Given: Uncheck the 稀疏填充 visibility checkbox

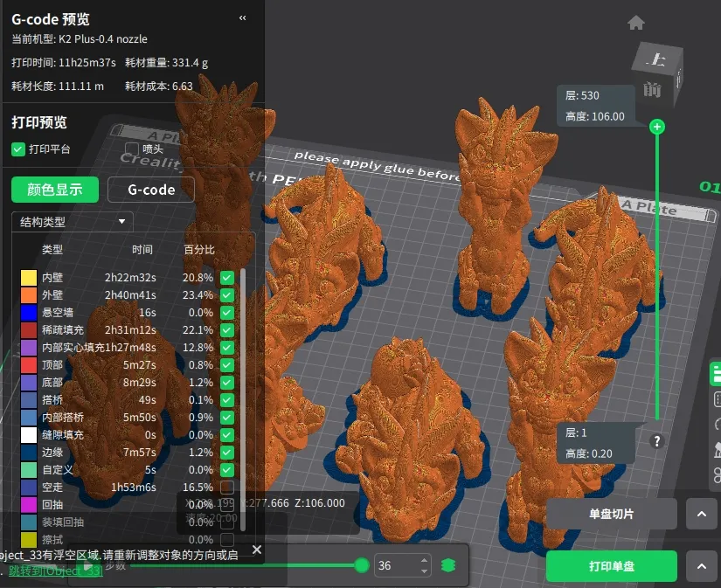Looking at the screenshot, I should click(226, 330).
